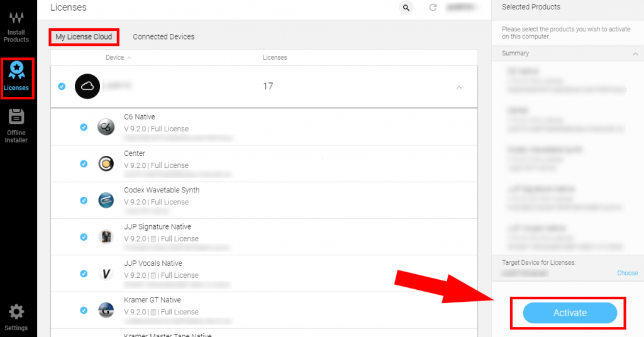644x337 pixels.
Task: Click the Codex Wavetable Synth icon
Action: point(106,200)
